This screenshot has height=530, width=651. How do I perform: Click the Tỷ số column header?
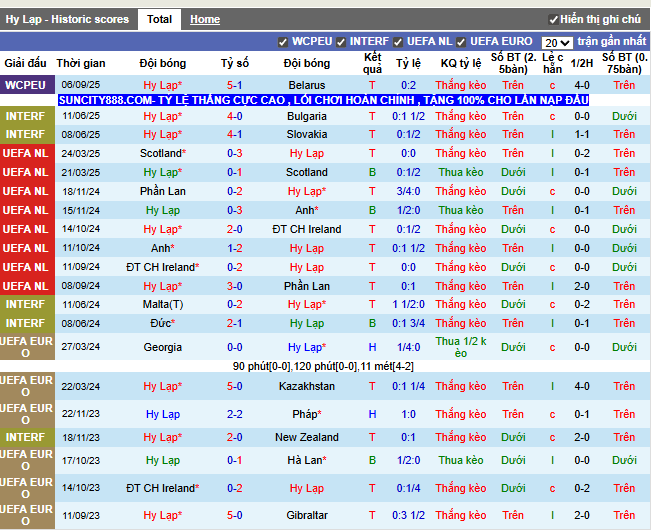235,64
